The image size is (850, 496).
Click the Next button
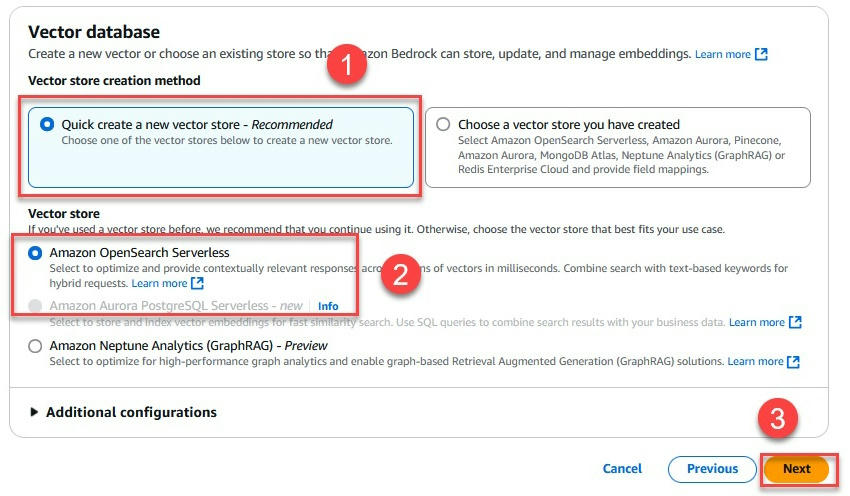[796, 468]
